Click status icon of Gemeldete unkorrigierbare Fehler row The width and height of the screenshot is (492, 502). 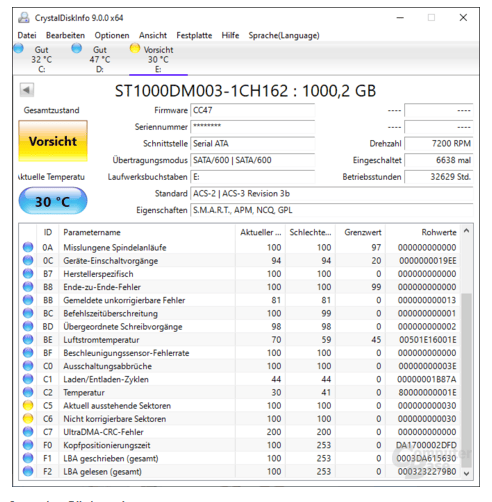(28, 300)
